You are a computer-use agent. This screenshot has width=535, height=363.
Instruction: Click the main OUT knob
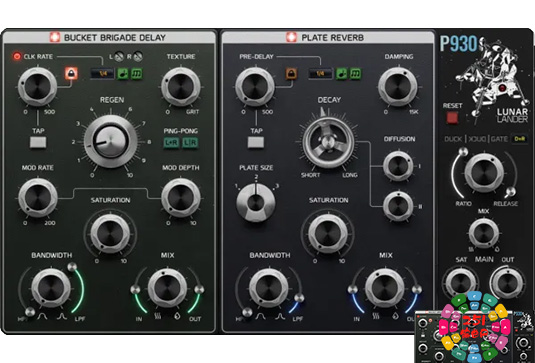pos(508,283)
